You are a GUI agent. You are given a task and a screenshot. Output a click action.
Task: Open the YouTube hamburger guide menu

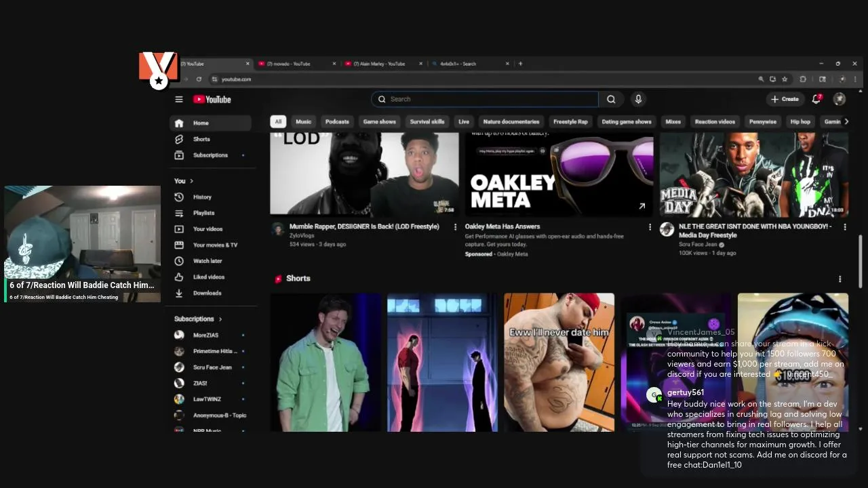pos(179,99)
